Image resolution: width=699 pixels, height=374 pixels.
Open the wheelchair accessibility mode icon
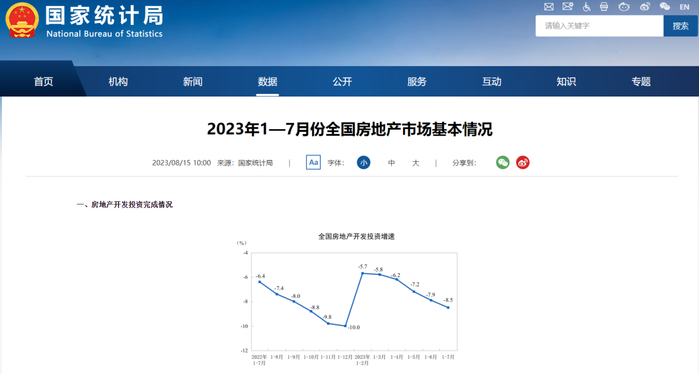(x=586, y=7)
